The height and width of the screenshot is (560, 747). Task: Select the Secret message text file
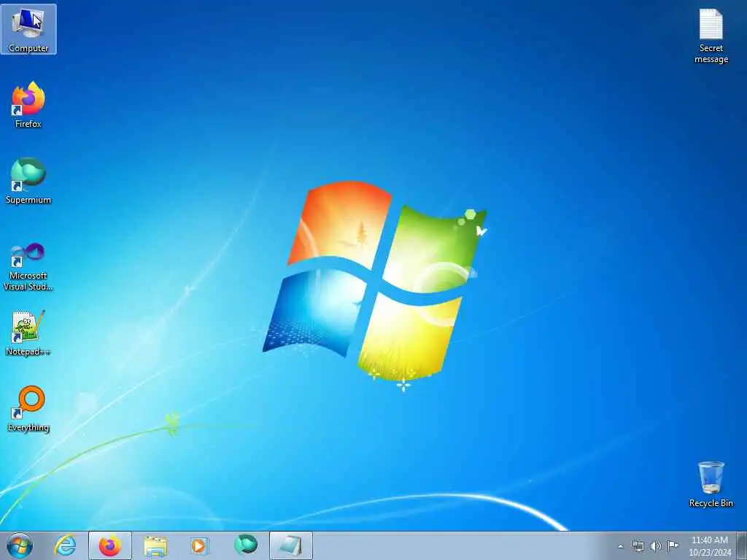[x=711, y=36]
